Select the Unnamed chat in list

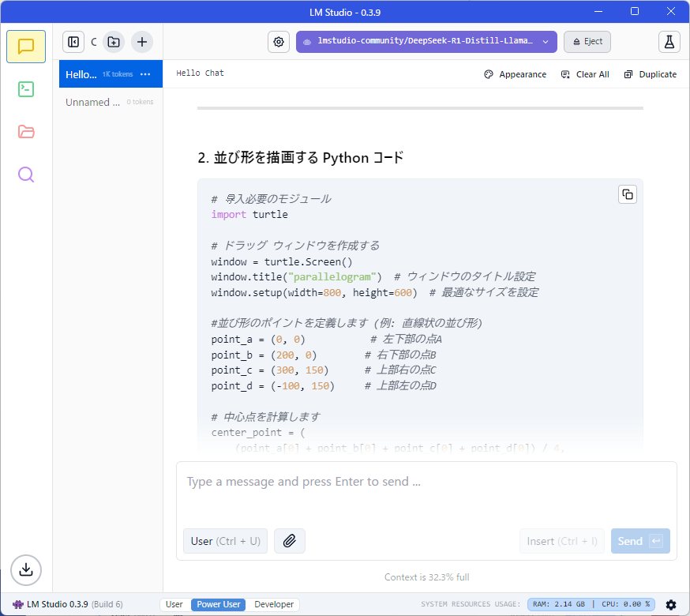[111, 102]
